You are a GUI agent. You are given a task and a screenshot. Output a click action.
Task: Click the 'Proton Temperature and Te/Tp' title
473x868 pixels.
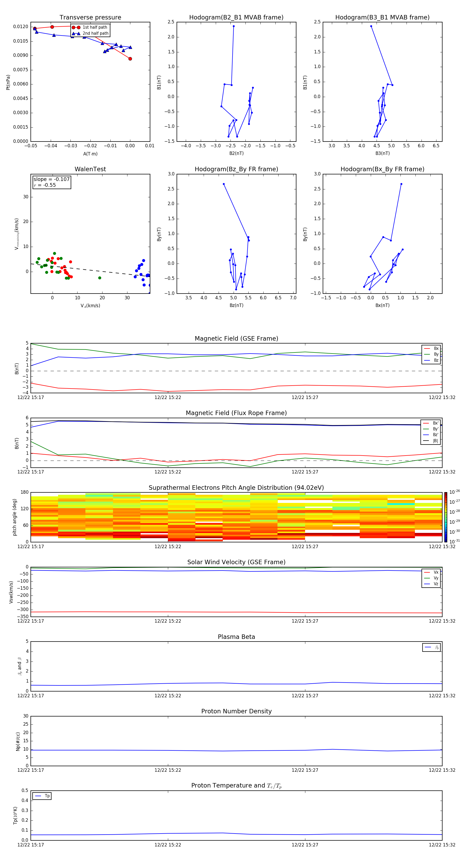(x=236, y=786)
